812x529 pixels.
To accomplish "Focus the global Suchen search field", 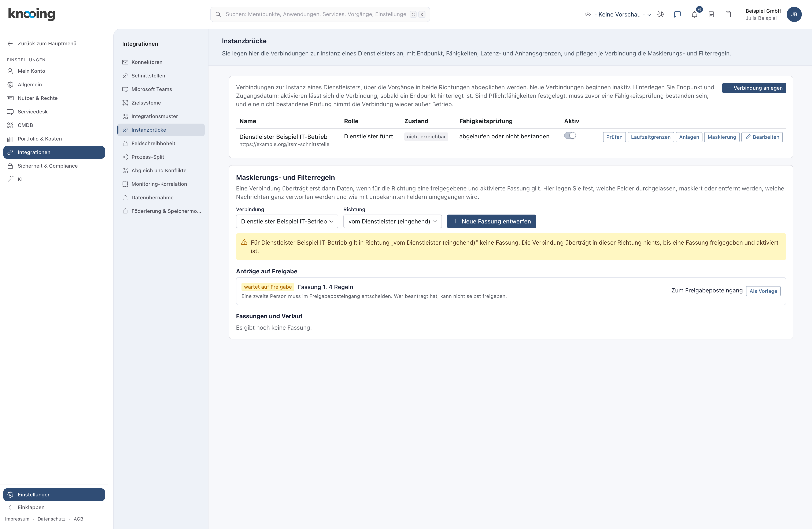I will (320, 14).
